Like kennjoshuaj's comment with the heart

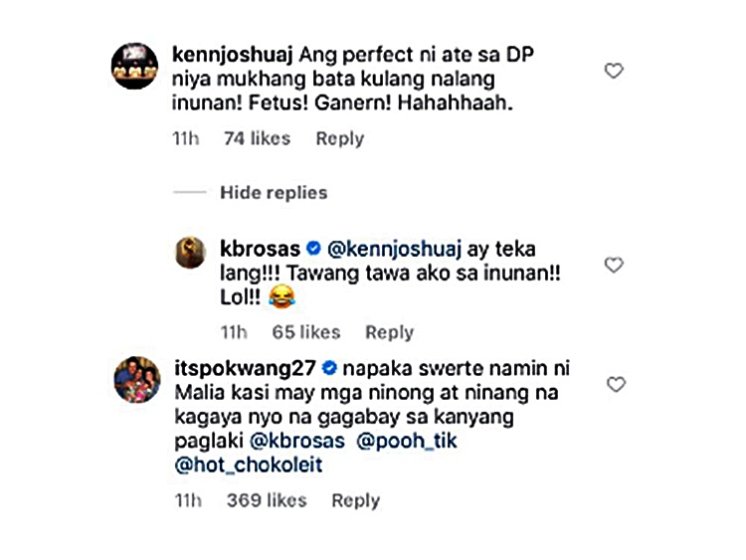point(614,71)
